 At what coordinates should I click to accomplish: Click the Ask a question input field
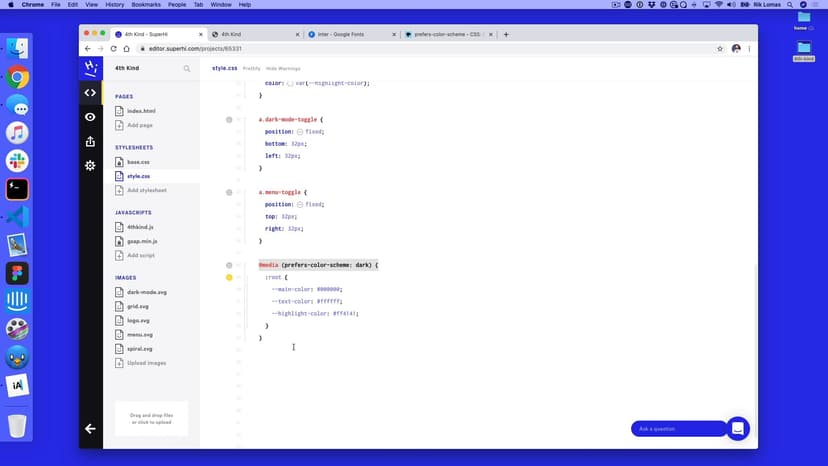point(678,428)
